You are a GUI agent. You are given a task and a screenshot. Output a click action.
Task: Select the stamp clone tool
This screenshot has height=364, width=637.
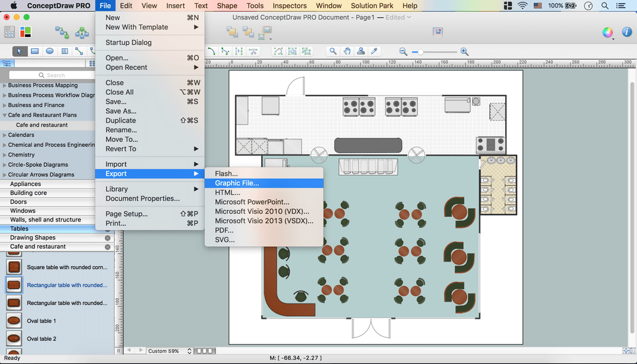pyautogui.click(x=361, y=52)
